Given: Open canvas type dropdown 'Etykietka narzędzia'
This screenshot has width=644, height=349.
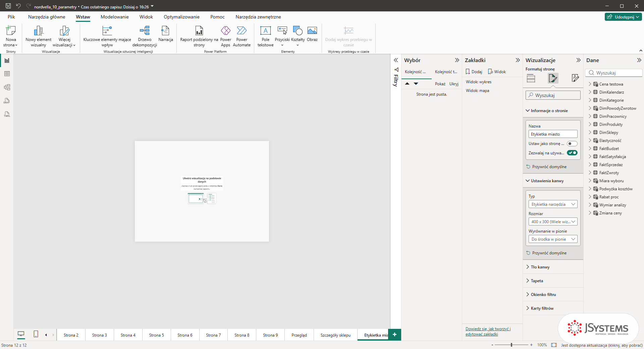Looking at the screenshot, I should click(553, 204).
